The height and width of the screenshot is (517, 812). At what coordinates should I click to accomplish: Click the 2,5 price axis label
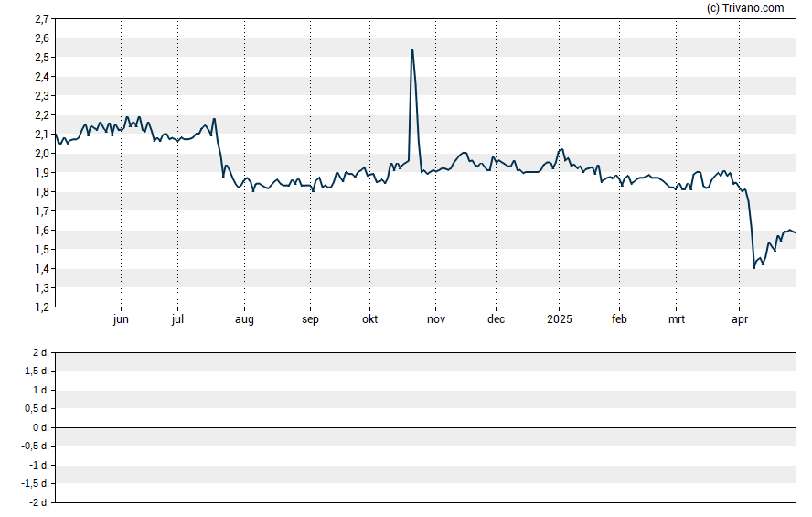coord(42,58)
